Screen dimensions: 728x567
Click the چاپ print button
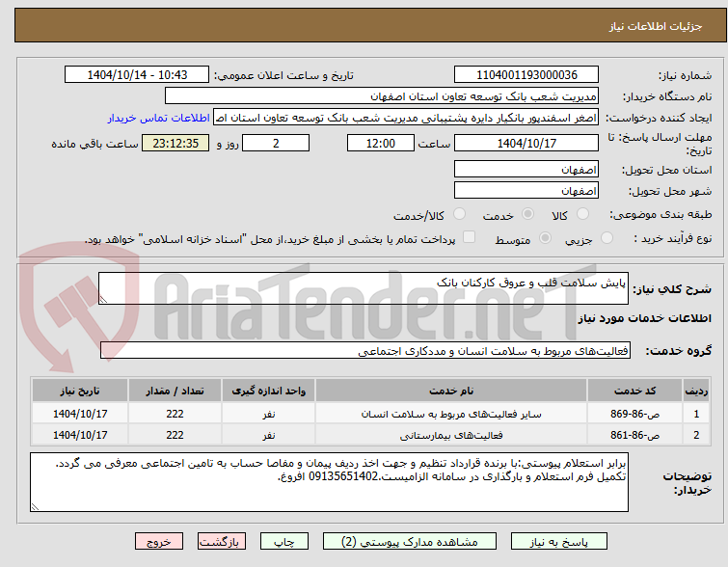(x=284, y=542)
